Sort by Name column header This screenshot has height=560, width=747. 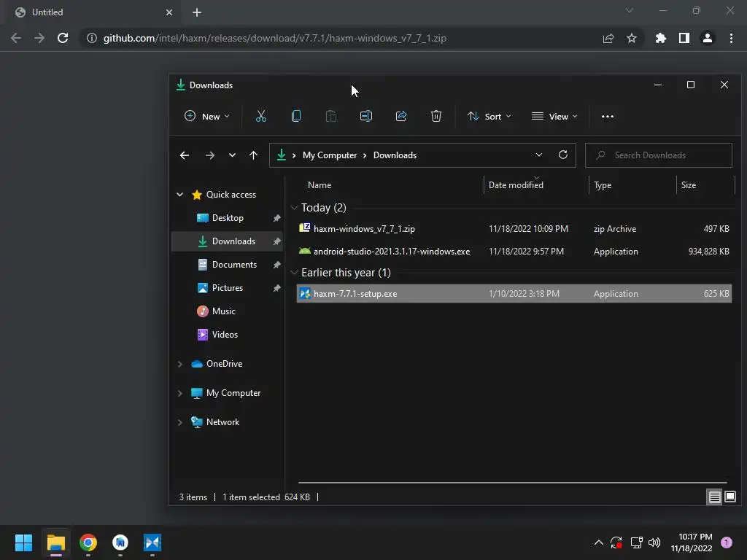coord(320,185)
